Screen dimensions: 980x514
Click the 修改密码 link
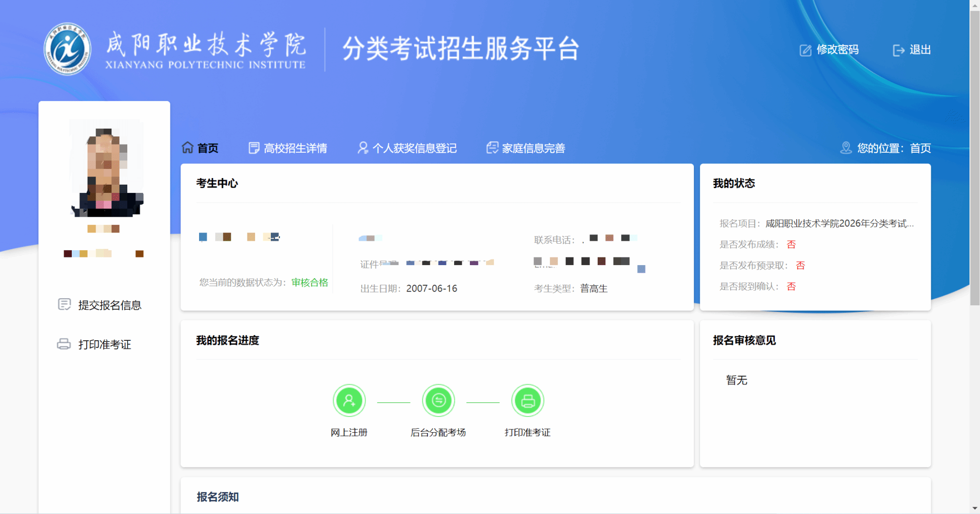[x=837, y=50]
